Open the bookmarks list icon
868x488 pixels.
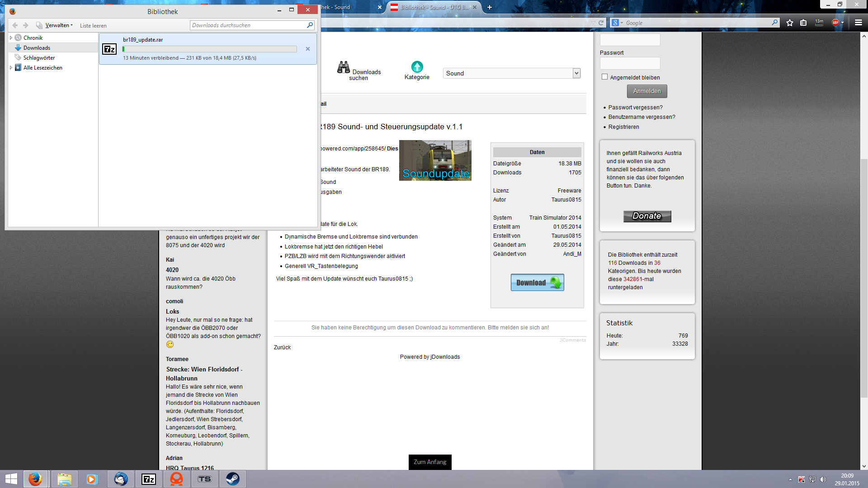803,23
